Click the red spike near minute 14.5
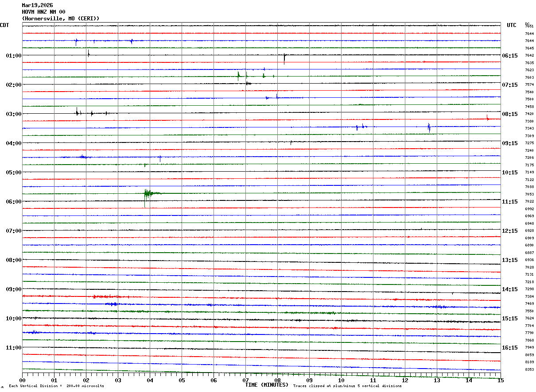The height and width of the screenshot is (392, 536). click(x=487, y=117)
